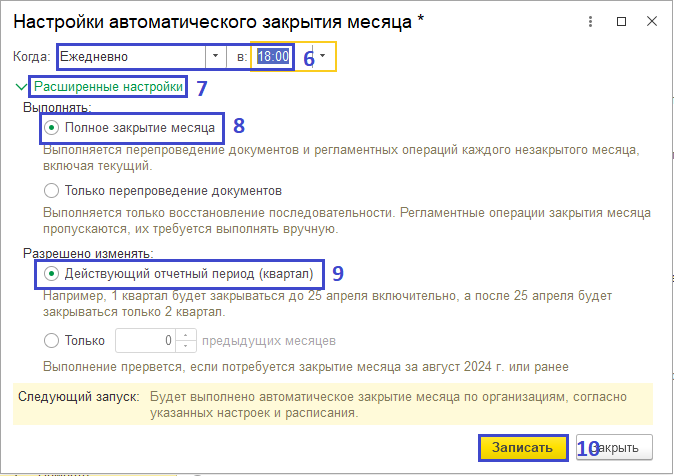Decrease the previous months count

[x=186, y=346]
